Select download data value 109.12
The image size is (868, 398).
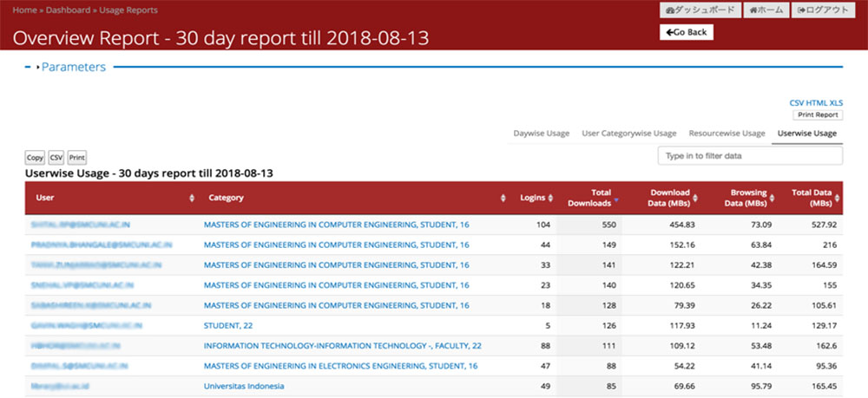click(681, 346)
